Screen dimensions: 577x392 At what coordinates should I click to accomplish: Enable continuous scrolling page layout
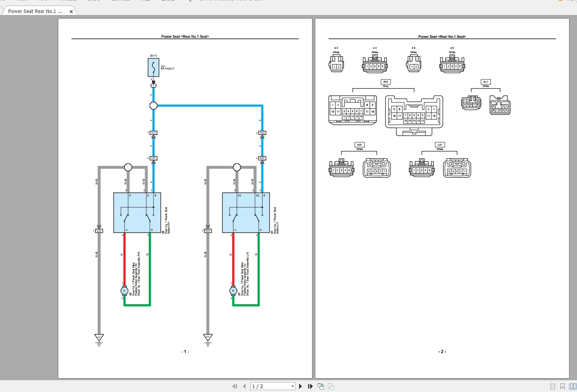point(562,386)
